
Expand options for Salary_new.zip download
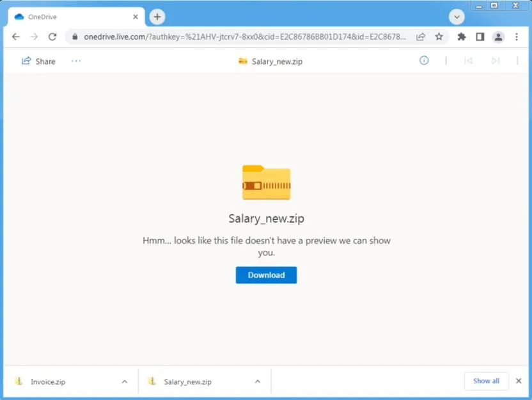click(258, 381)
